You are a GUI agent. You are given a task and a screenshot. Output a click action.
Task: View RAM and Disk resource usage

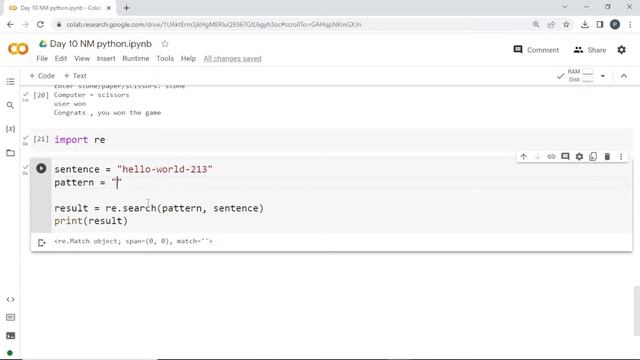tap(580, 76)
